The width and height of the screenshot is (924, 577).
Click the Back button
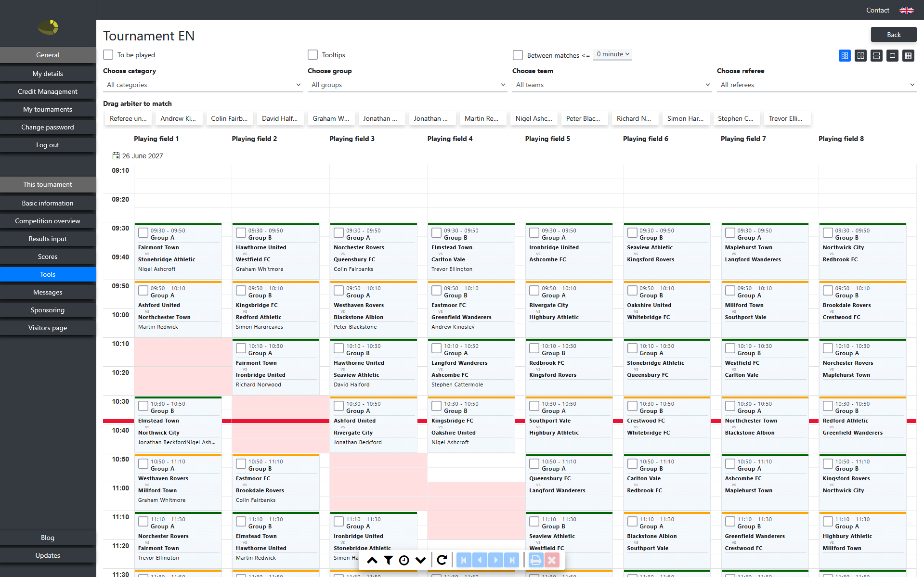click(894, 35)
